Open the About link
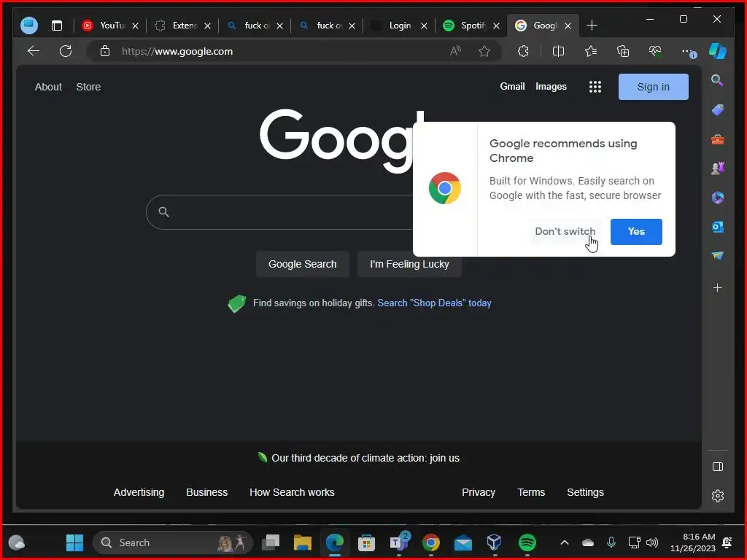This screenshot has width=747, height=560. (x=48, y=87)
